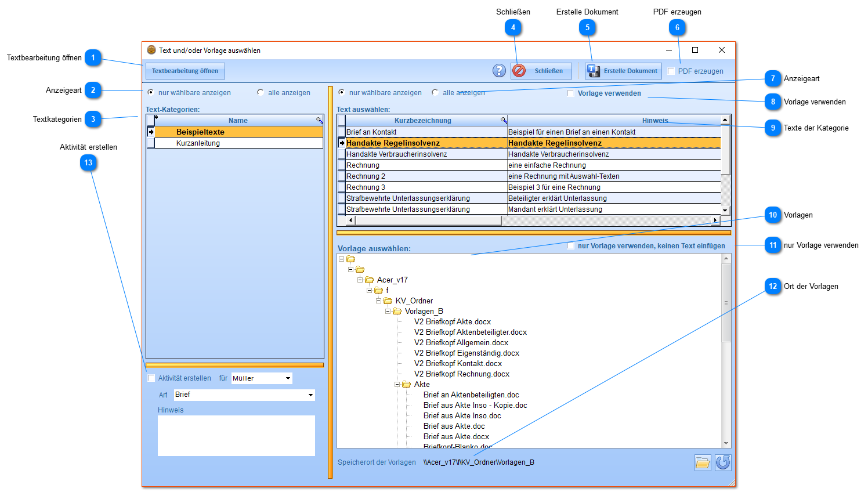Enable the PDF erzeugen checkbox
The image size is (868, 492).
click(671, 71)
